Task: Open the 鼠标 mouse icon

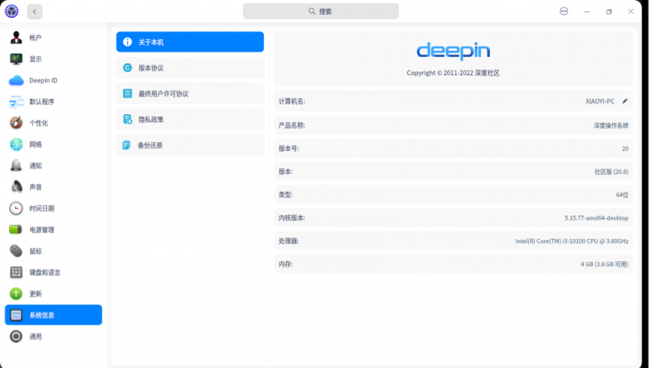Action: pyautogui.click(x=16, y=251)
